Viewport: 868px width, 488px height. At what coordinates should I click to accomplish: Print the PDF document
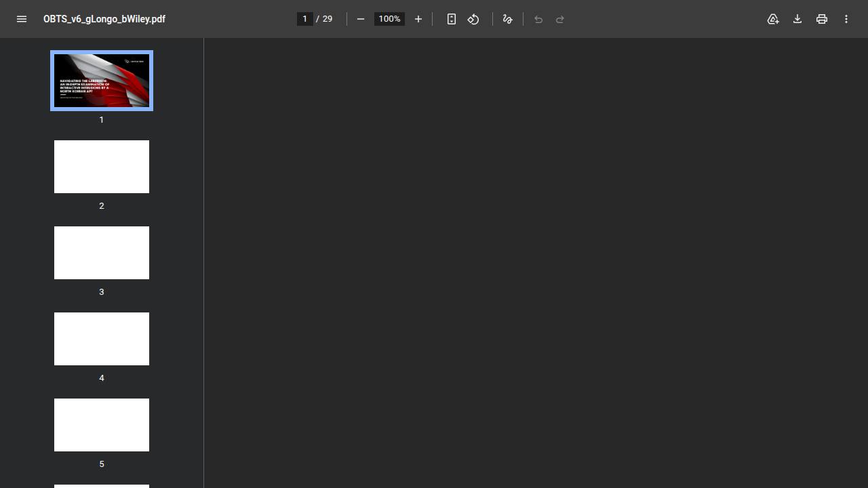click(x=822, y=19)
